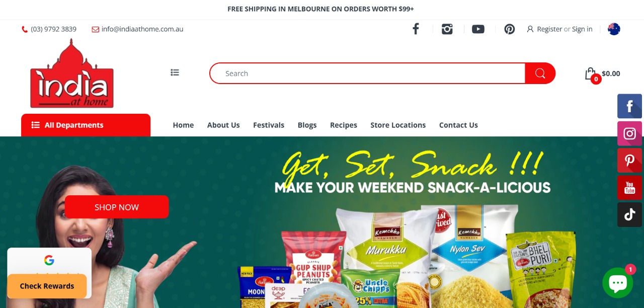Click the info@indiaathome.com.au email link

pyautogui.click(x=142, y=29)
